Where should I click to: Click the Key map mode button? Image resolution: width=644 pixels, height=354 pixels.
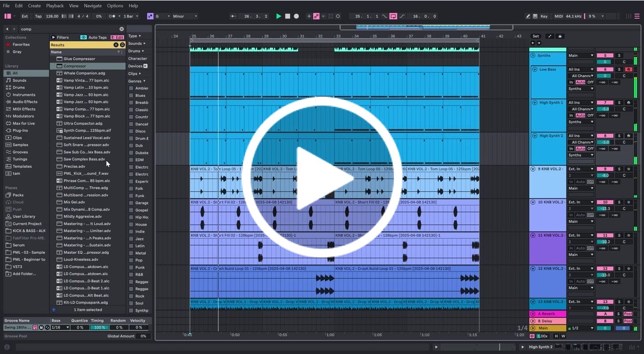tap(544, 16)
